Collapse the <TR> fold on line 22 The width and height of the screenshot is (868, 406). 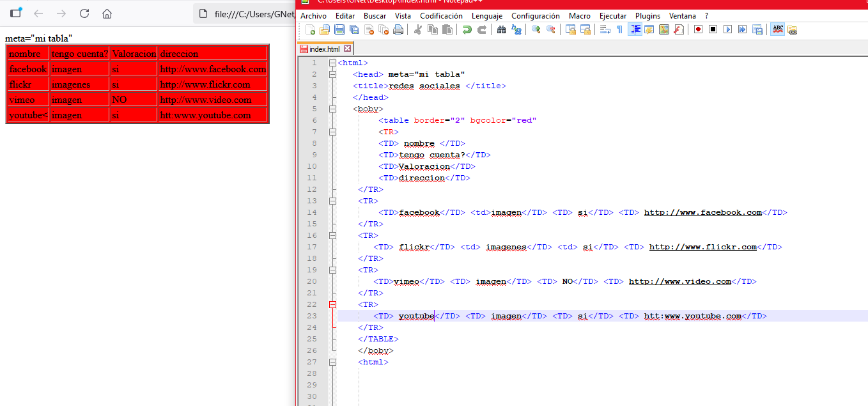(x=332, y=304)
